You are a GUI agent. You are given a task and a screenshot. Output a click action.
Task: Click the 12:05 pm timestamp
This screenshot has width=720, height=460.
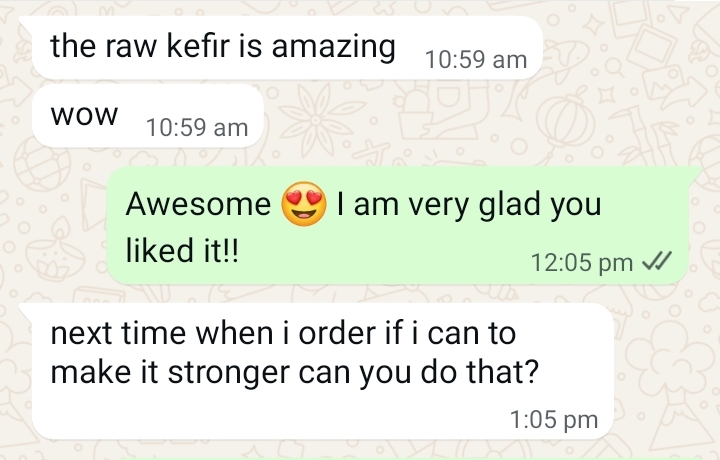click(582, 263)
